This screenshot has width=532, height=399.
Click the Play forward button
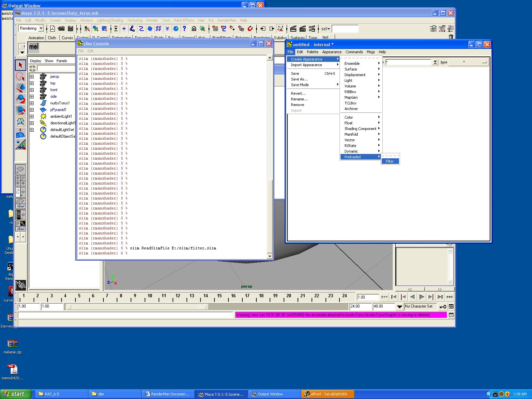[x=422, y=297]
